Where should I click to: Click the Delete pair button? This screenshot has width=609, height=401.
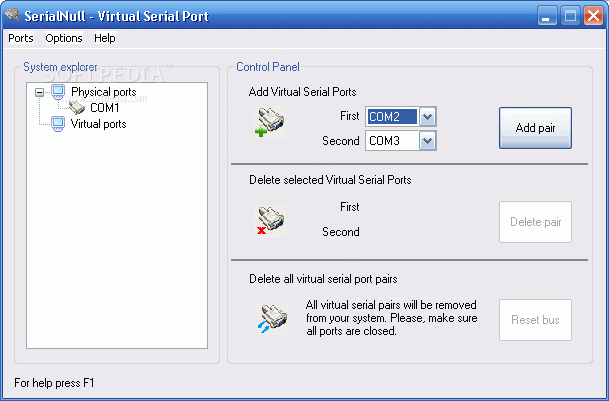(x=535, y=222)
